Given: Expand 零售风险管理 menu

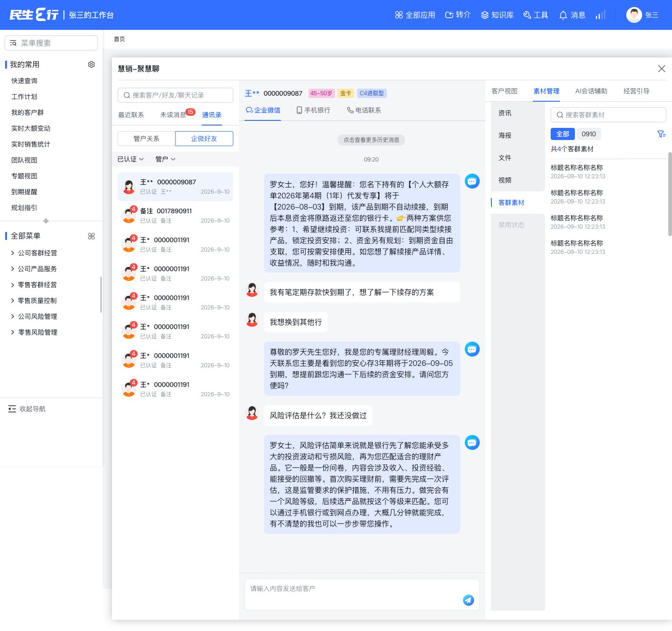Looking at the screenshot, I should [x=34, y=332].
